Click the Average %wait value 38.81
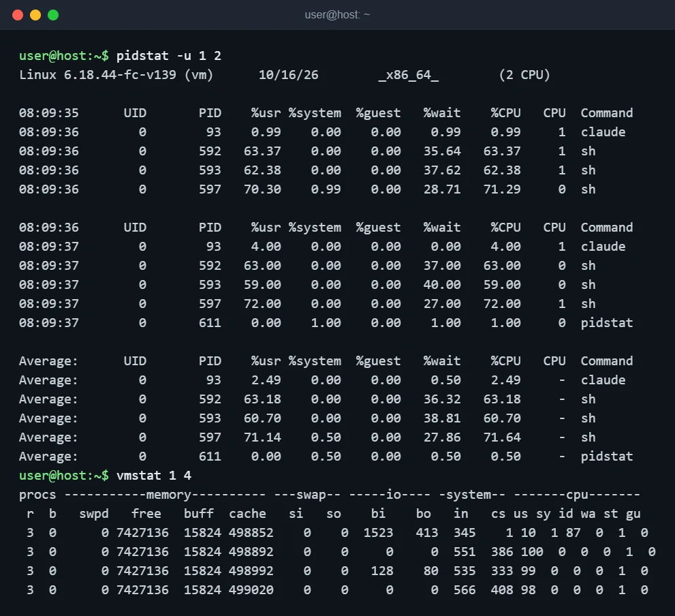Image resolution: width=675 pixels, height=616 pixels. point(442,418)
